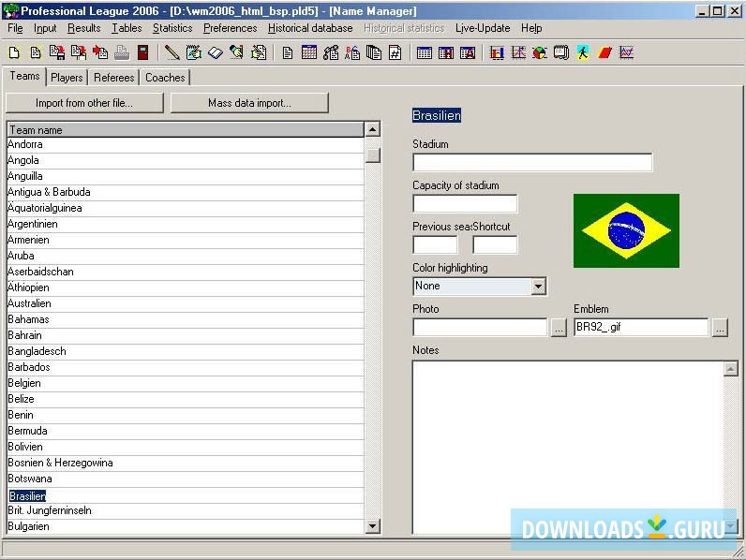Click the line chart icon in toolbar
Viewport: 746px width, 560px height.
(627, 53)
